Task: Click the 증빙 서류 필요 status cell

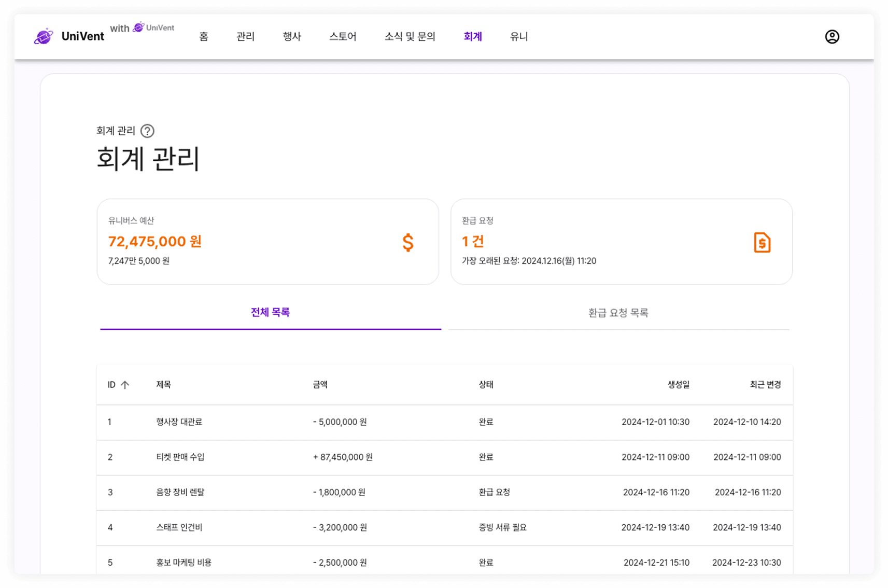Action: [x=502, y=528]
